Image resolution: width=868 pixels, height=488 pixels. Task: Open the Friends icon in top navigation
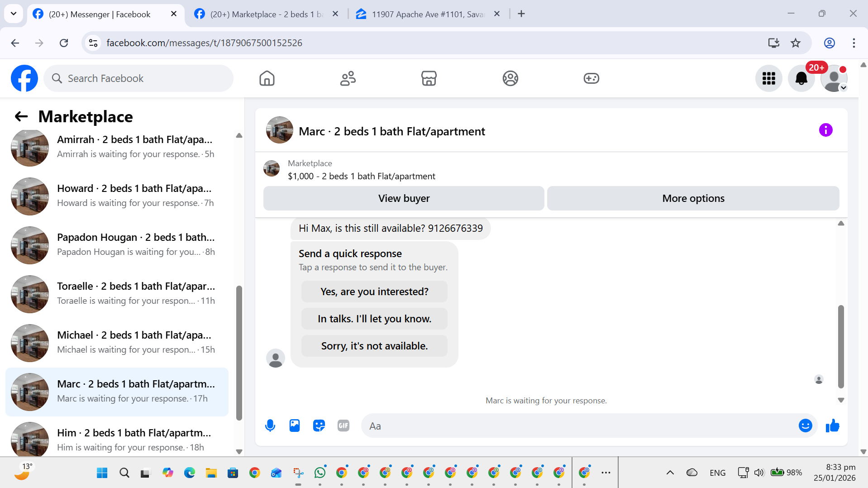tap(348, 78)
